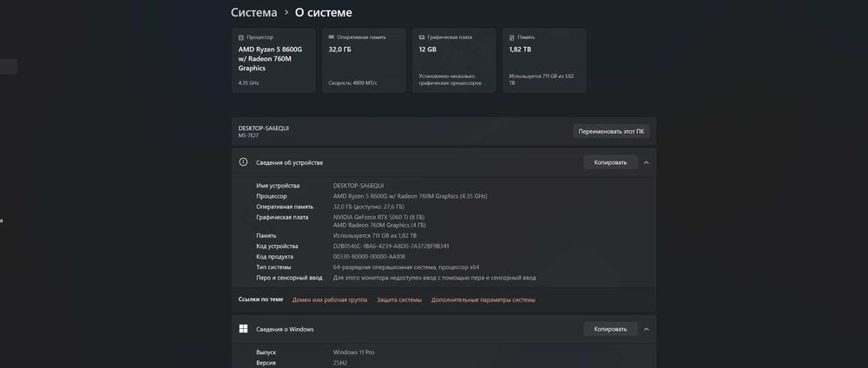Screen dimensions: 868x368
Task: Open the Защита системы link
Action: coord(399,300)
